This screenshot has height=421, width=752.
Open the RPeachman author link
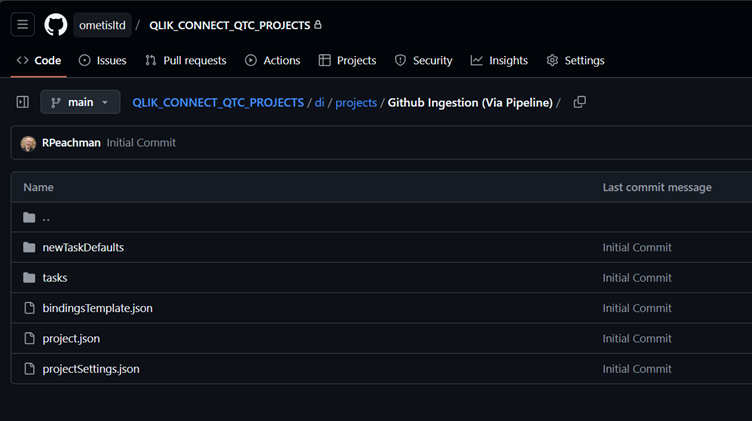point(71,143)
